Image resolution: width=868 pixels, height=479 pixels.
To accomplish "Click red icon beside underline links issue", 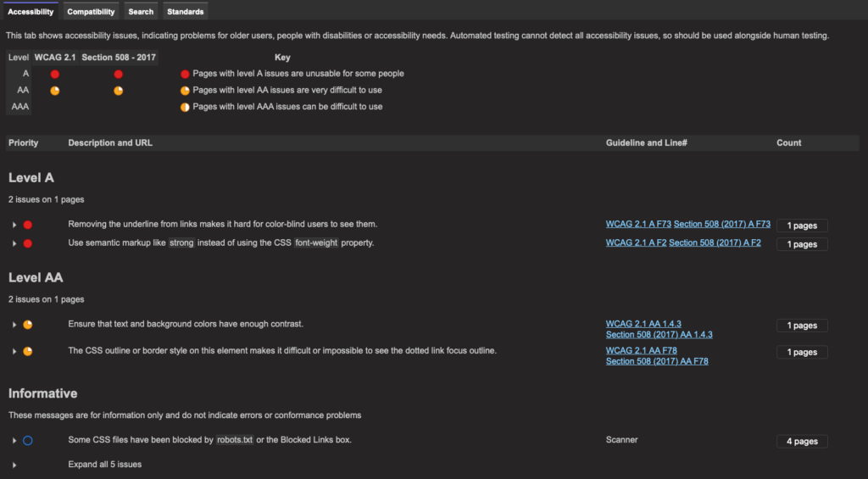I will click(x=28, y=225).
